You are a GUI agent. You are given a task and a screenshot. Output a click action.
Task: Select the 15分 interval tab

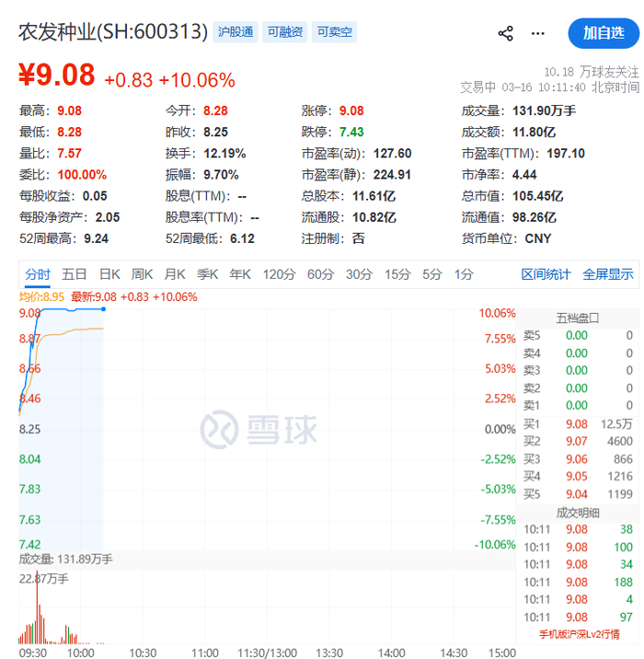click(397, 274)
